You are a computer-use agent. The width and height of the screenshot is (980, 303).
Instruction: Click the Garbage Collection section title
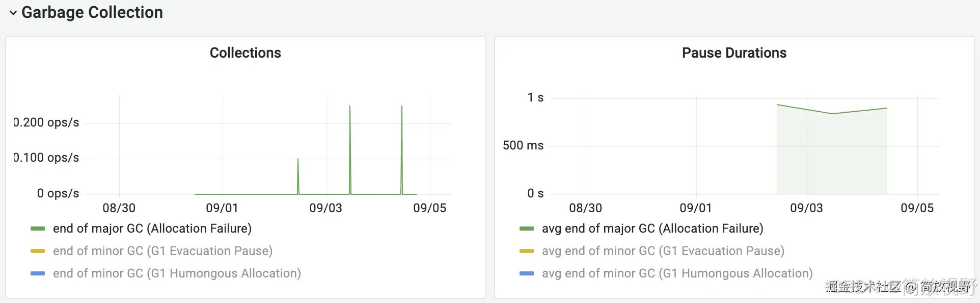[92, 12]
